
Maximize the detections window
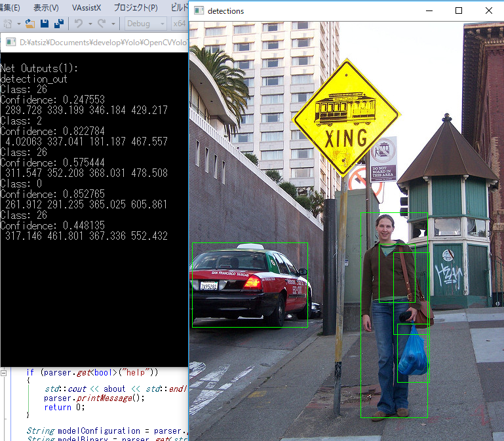pyautogui.click(x=459, y=10)
